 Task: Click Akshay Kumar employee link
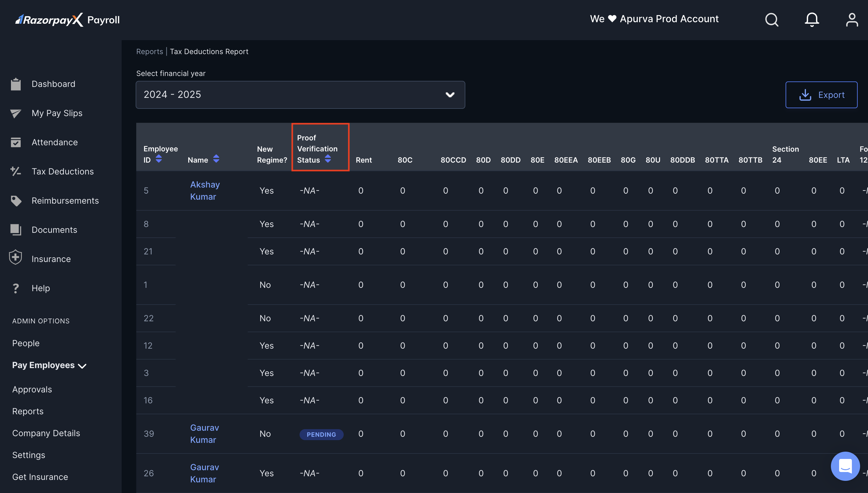point(204,189)
